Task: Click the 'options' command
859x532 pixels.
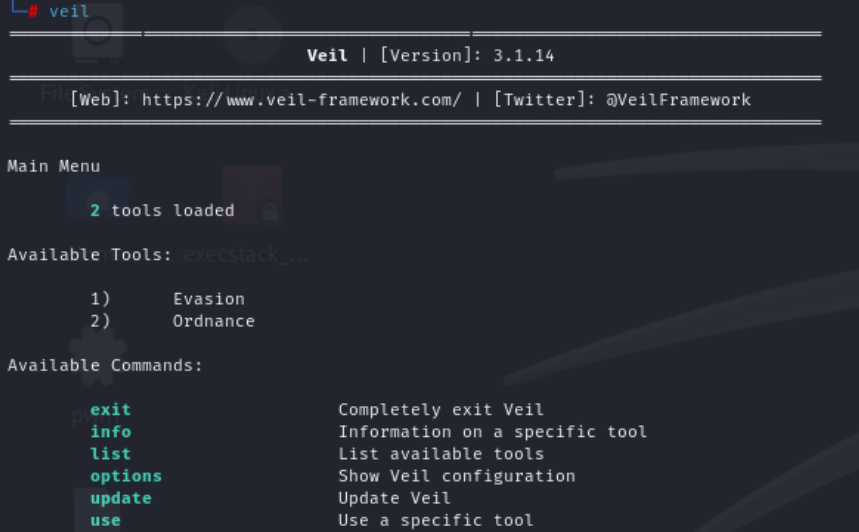Action: coord(126,476)
